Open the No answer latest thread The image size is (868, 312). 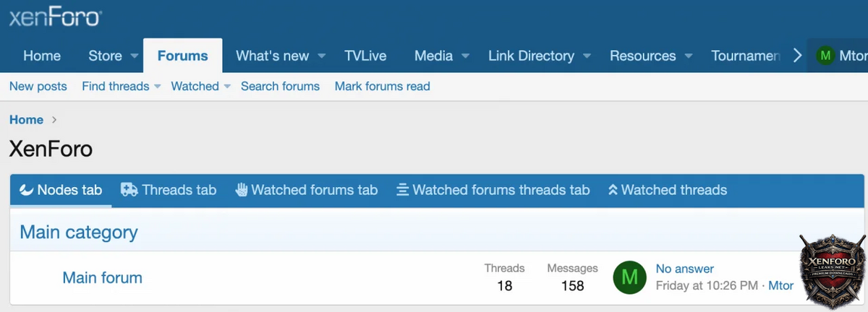[684, 269]
